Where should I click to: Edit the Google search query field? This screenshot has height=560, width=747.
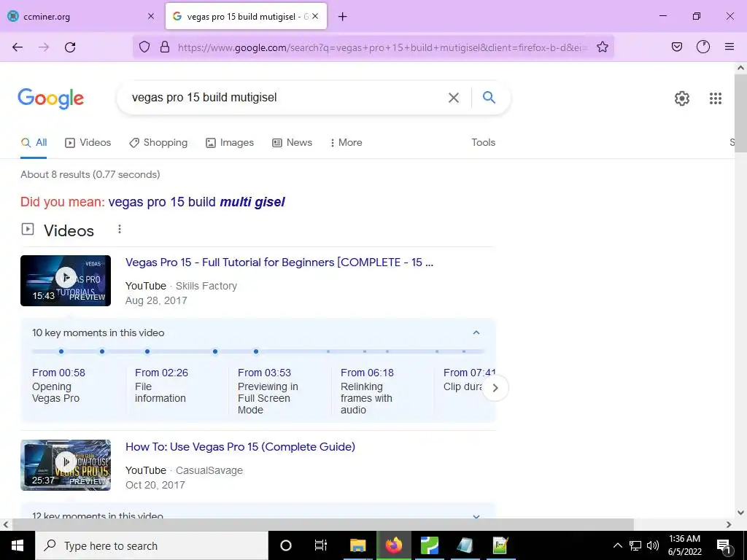pos(286,97)
